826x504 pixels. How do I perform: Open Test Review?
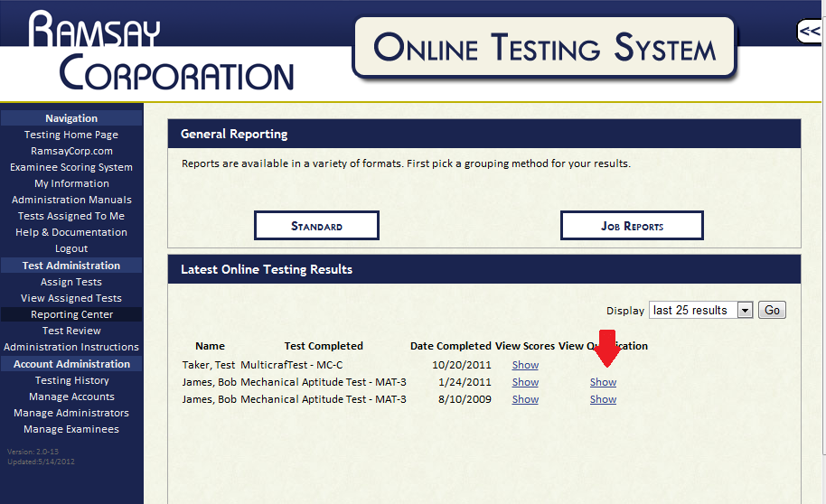point(71,331)
